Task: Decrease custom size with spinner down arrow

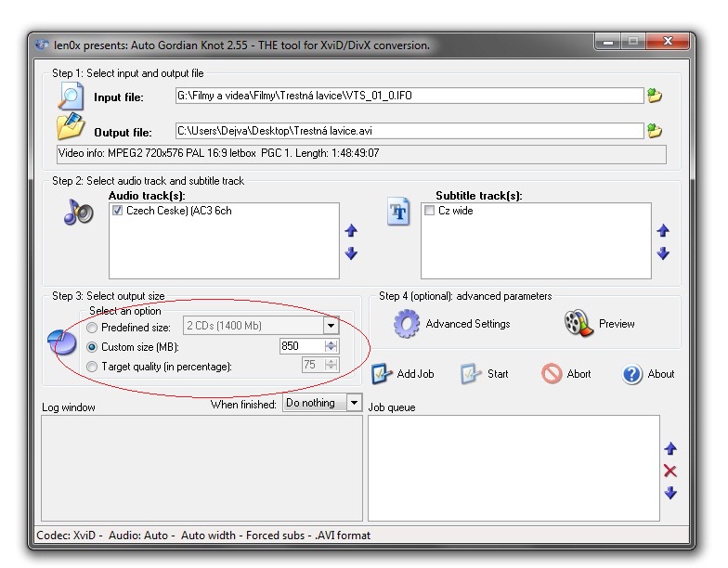Action: click(x=331, y=349)
